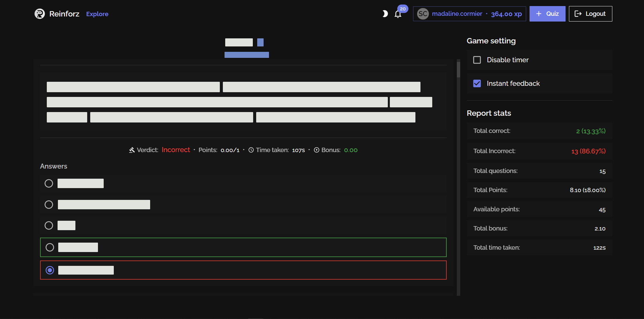This screenshot has width=644, height=319.
Task: Enable the Disable timer checkbox
Action: [477, 60]
